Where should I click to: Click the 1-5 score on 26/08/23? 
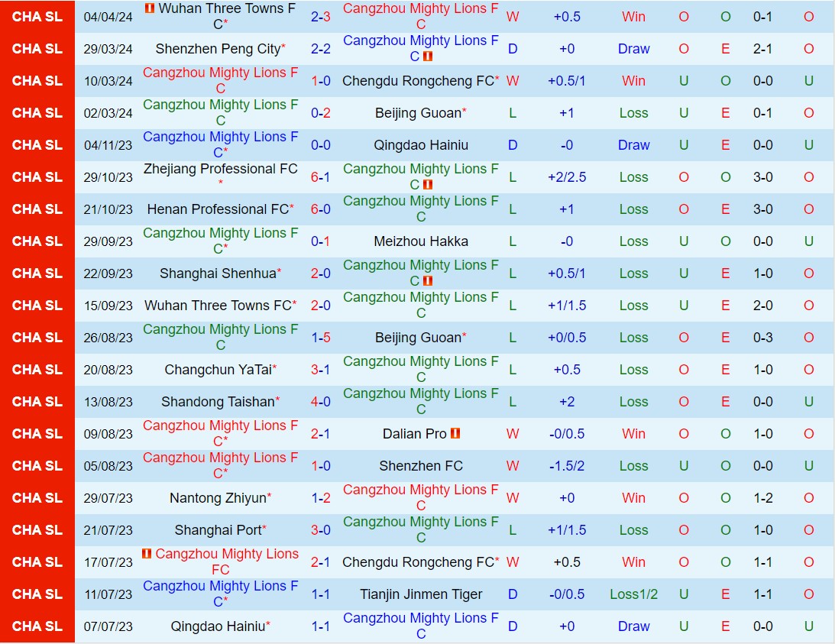(321, 337)
